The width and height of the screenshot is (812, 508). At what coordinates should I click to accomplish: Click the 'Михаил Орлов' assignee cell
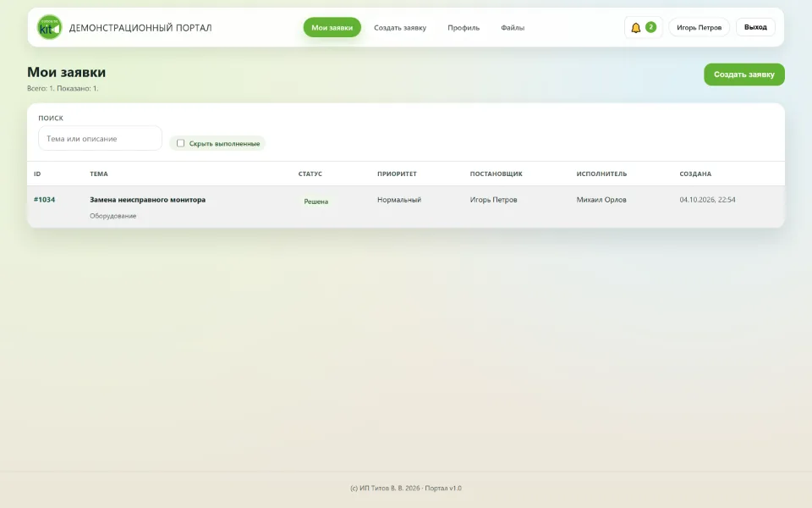(x=601, y=200)
